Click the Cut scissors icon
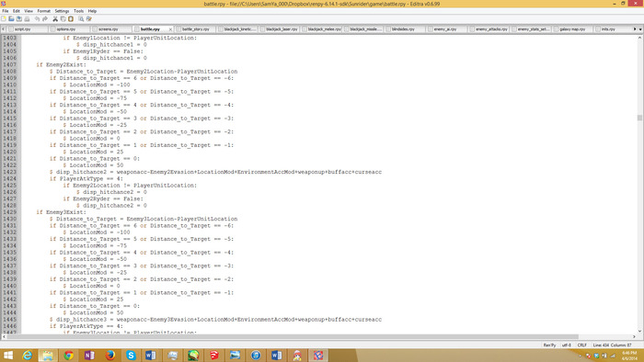The width and height of the screenshot is (644, 362). click(x=55, y=19)
